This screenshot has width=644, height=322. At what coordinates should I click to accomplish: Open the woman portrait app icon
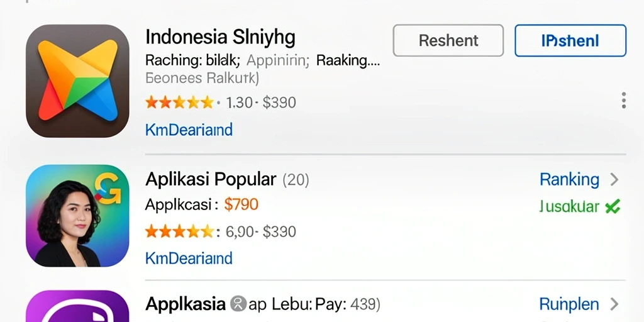click(77, 216)
